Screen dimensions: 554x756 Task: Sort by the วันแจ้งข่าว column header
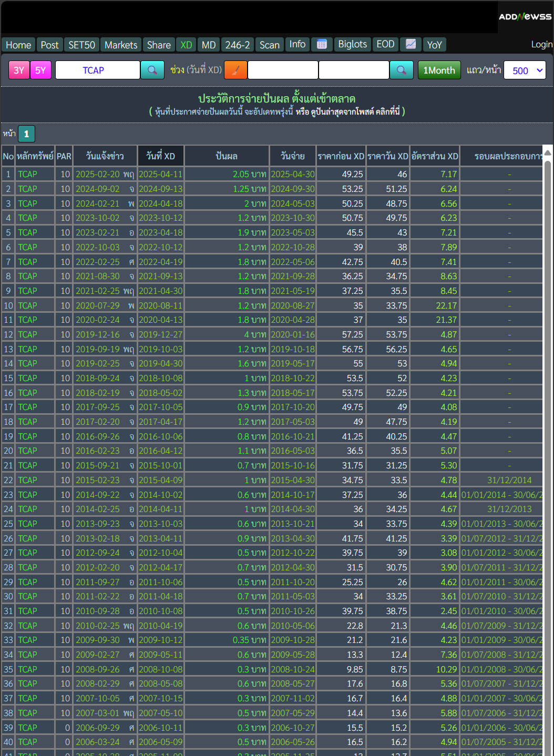point(105,156)
